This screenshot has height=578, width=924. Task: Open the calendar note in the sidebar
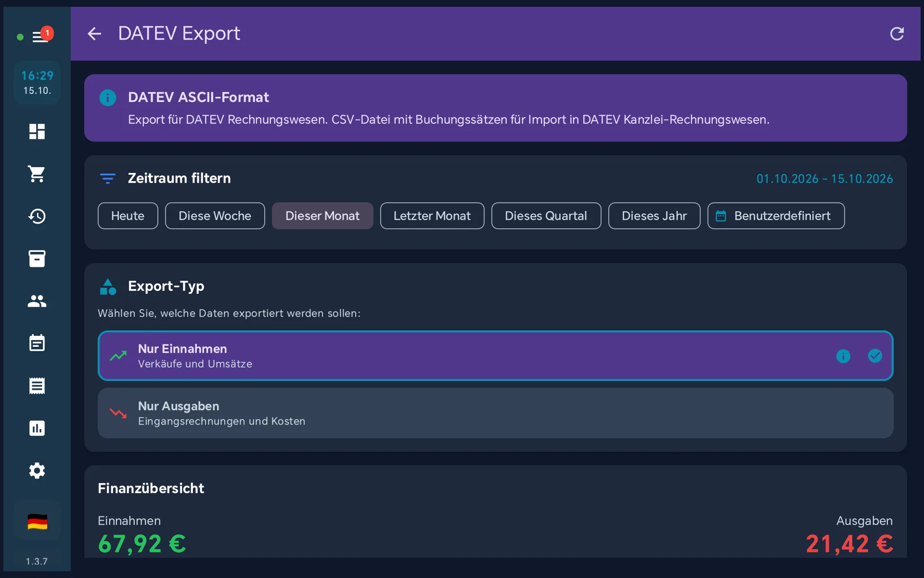pyautogui.click(x=37, y=343)
